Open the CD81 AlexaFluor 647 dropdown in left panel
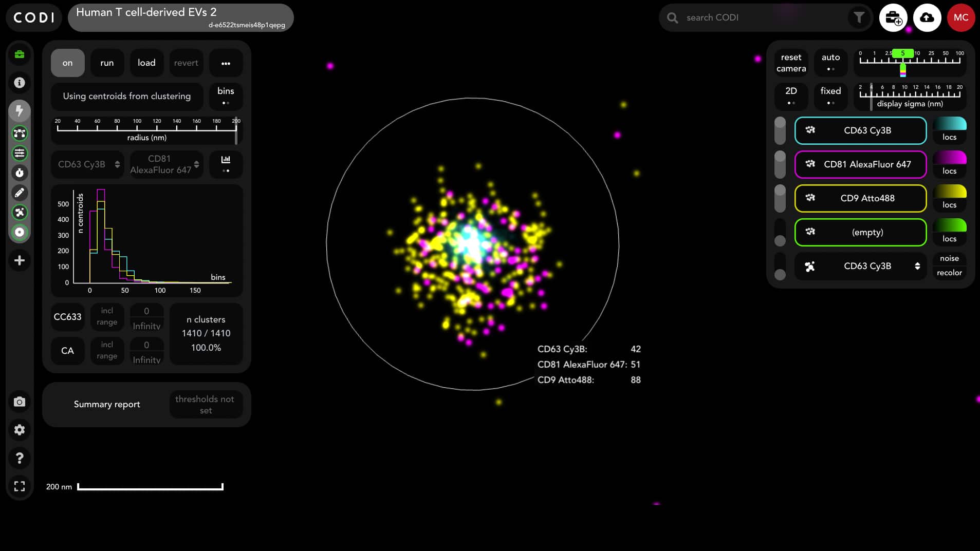The image size is (980, 551). [x=166, y=164]
